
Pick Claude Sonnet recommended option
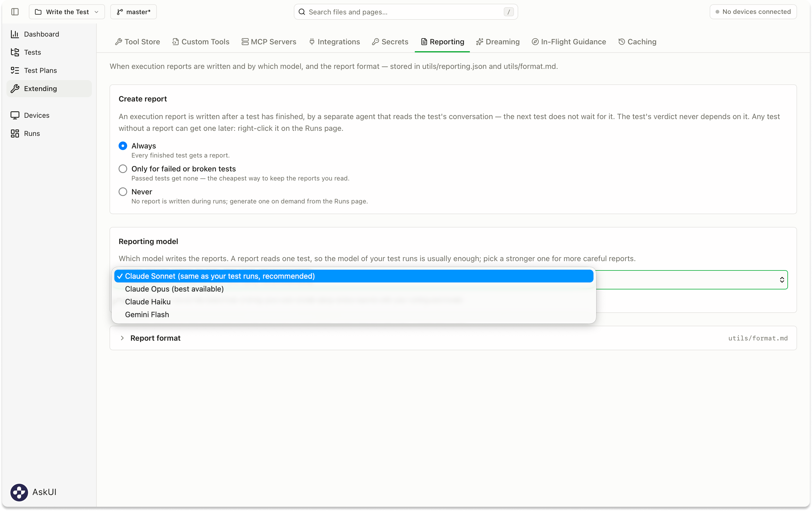click(353, 276)
